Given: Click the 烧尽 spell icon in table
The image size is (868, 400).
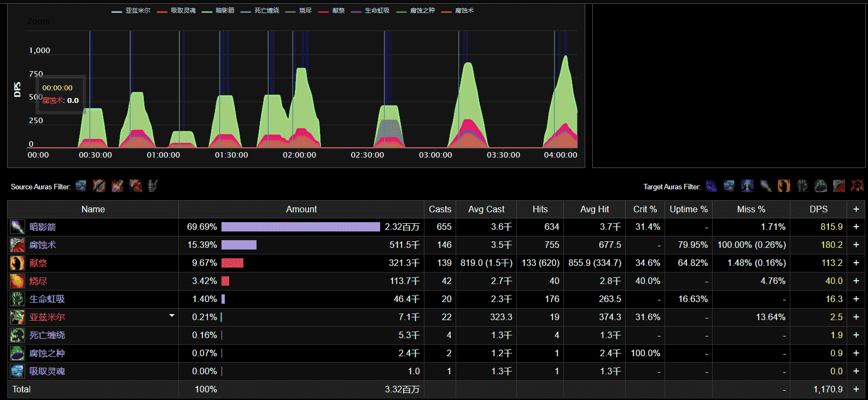Looking at the screenshot, I should tap(18, 281).
